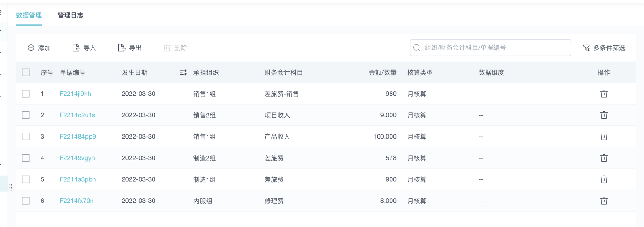Viewport: 644px width, 227px height.
Task: Click the export (导出) icon
Action: [121, 48]
